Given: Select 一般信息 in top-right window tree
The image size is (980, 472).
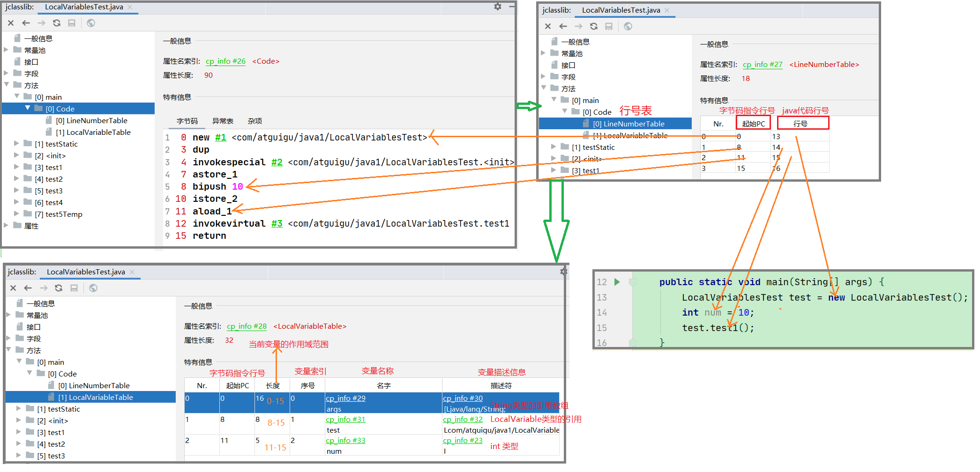Looking at the screenshot, I should pos(575,42).
